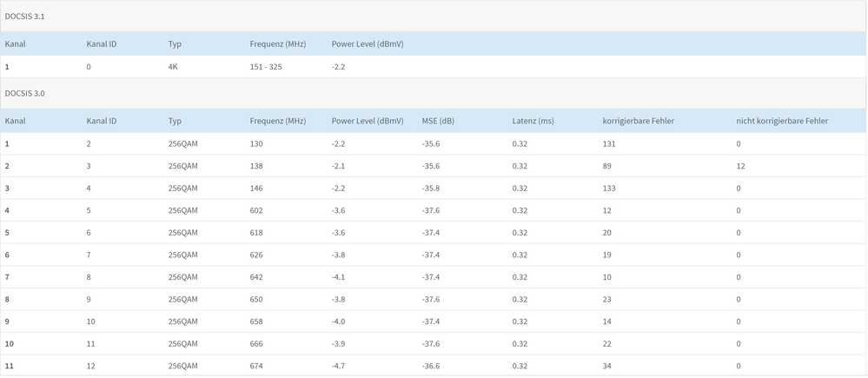Click the power level value -4.1

(x=340, y=277)
